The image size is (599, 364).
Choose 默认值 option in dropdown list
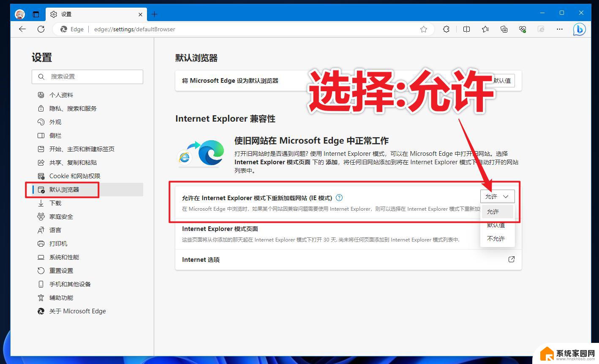pyautogui.click(x=497, y=225)
